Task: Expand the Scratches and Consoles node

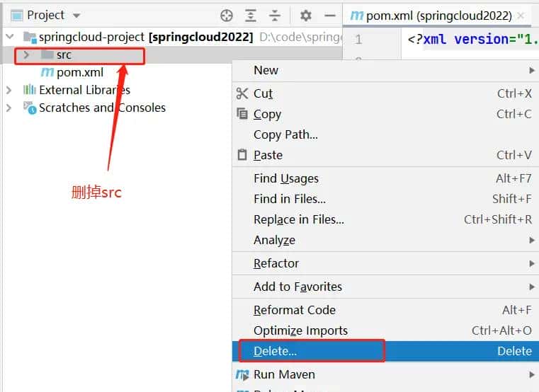Action: pyautogui.click(x=9, y=108)
